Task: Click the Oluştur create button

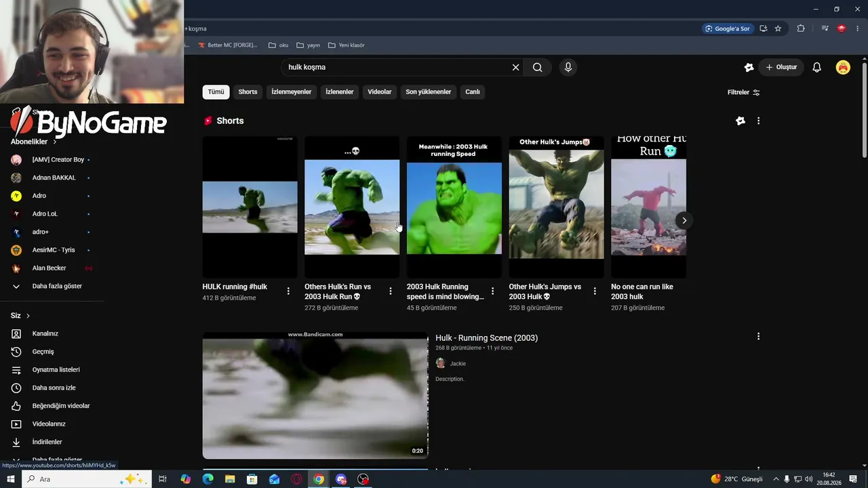Action: pyautogui.click(x=781, y=67)
